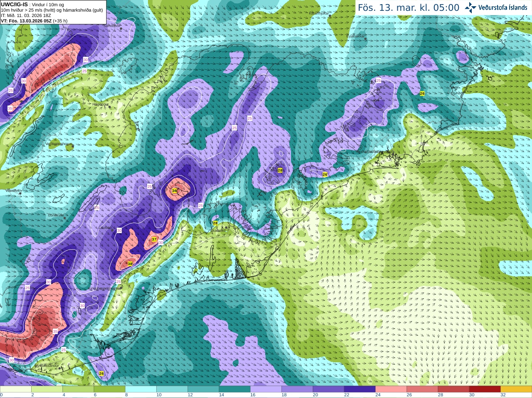Click yellow 26 gust marker near Mýrdalssandur
Image resolution: width=532 pixels, height=398 pixels.
pyautogui.click(x=101, y=373)
